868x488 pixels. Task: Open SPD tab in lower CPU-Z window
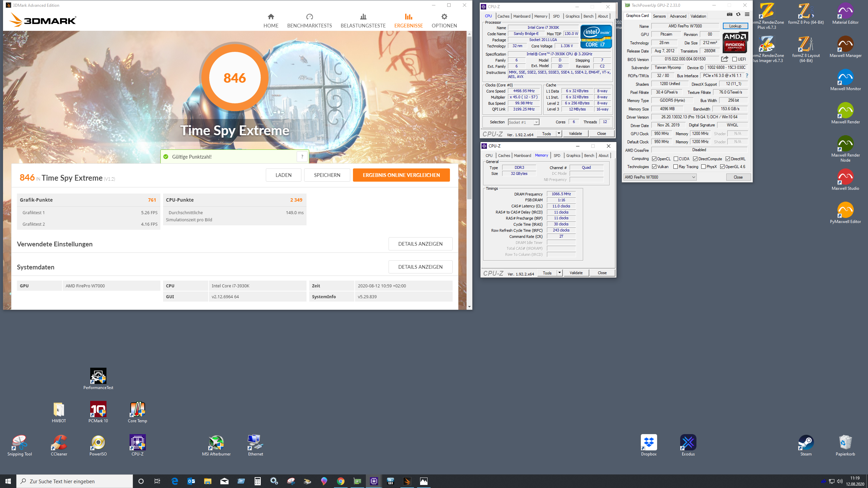click(x=557, y=156)
